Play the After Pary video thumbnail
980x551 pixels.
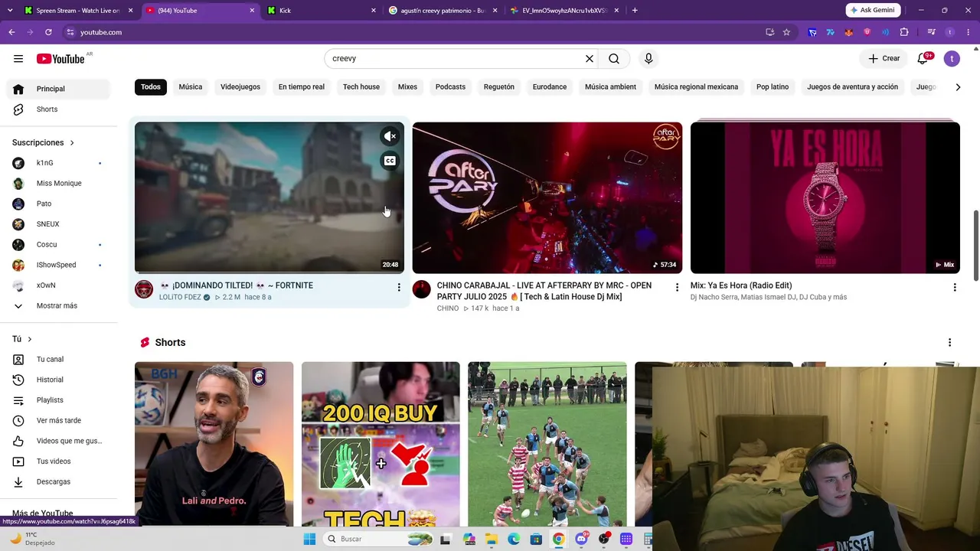click(547, 197)
